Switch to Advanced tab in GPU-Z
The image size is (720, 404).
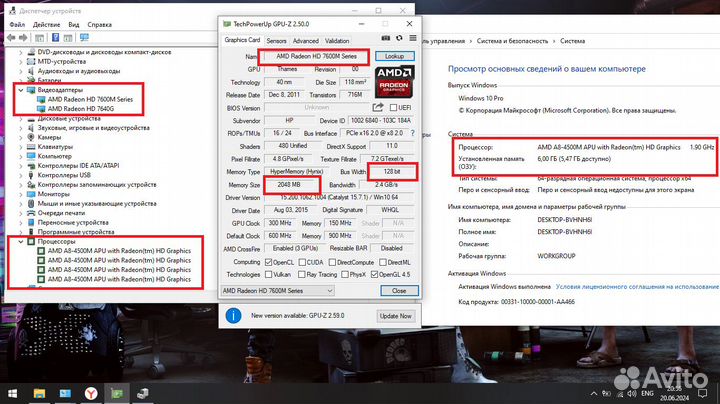(305, 41)
